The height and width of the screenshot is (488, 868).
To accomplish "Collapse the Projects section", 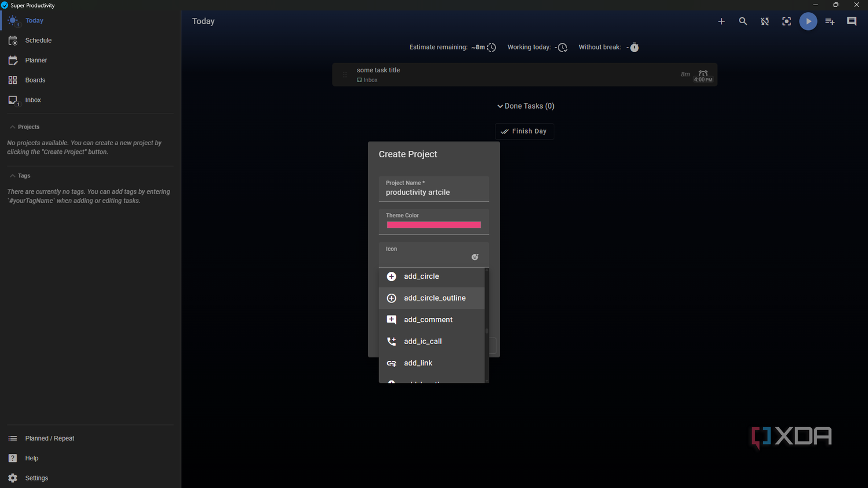I will pyautogui.click(x=24, y=127).
